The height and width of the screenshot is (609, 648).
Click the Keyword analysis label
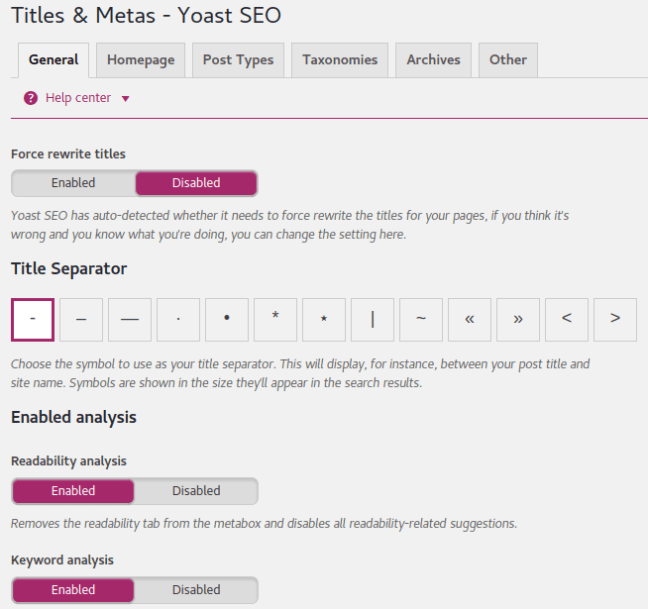click(62, 561)
